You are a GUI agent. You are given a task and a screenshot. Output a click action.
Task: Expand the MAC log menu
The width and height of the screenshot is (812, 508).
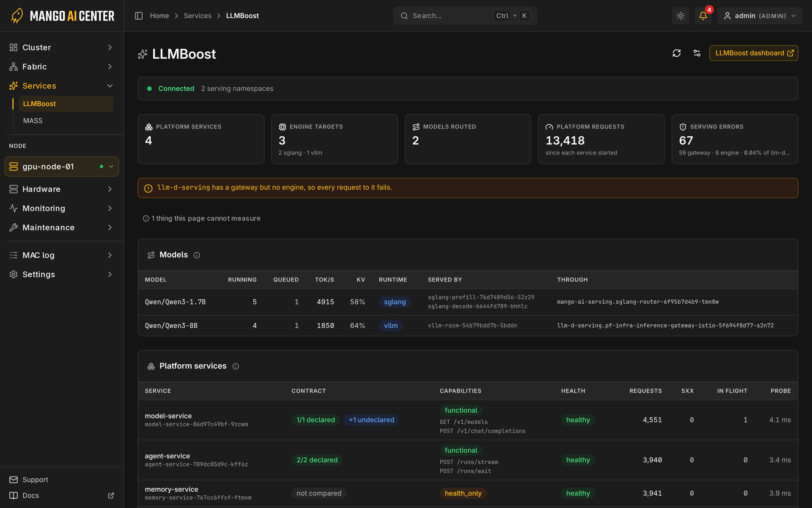62,255
